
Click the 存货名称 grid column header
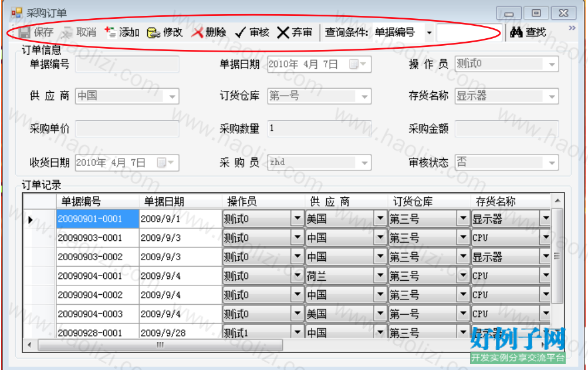(511, 201)
